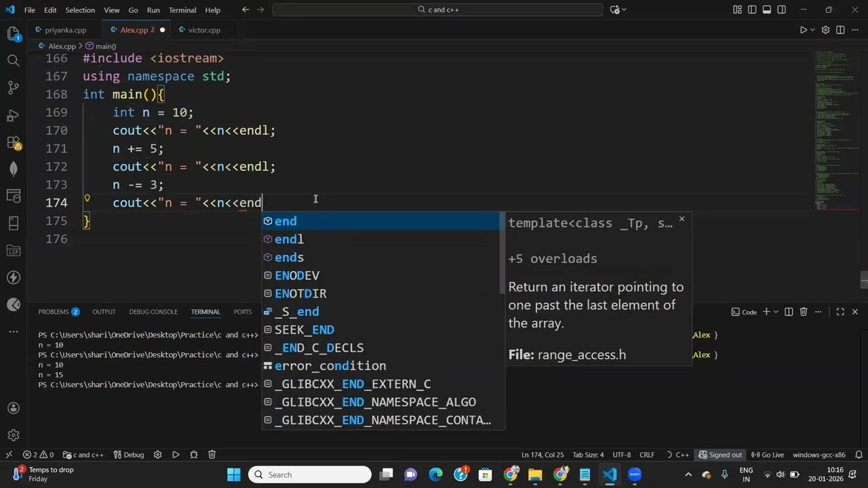
Task: Select windows-gcc-x86 configuration
Action: [819, 455]
